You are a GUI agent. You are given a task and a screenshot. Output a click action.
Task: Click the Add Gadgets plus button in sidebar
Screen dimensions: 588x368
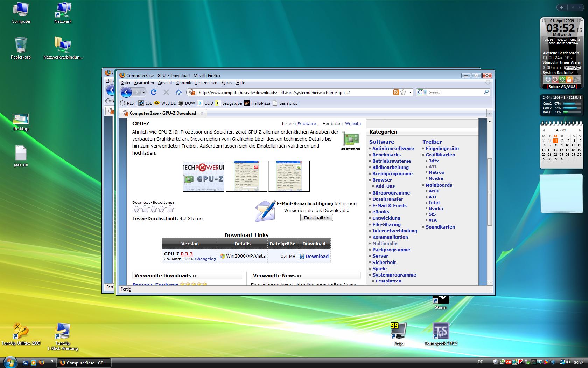[561, 7]
